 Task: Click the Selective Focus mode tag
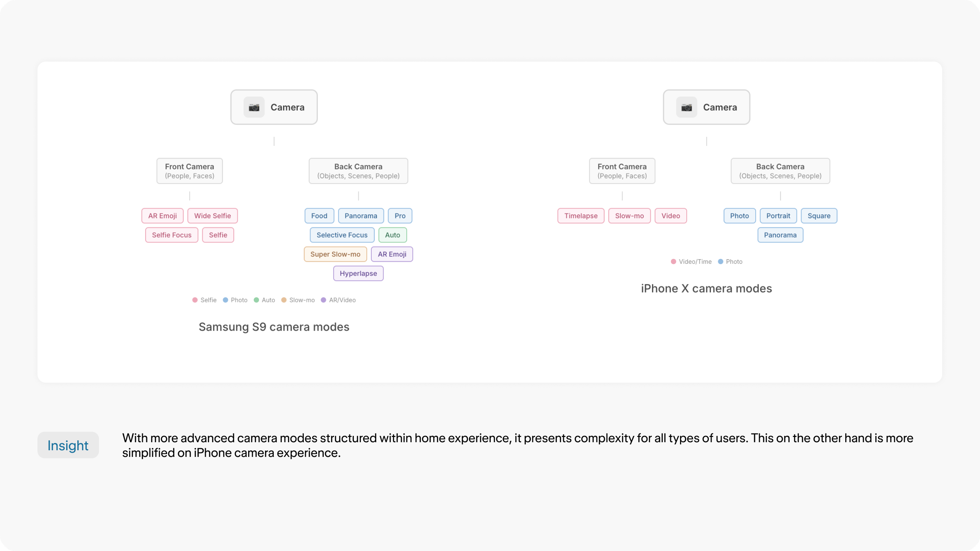[342, 235]
